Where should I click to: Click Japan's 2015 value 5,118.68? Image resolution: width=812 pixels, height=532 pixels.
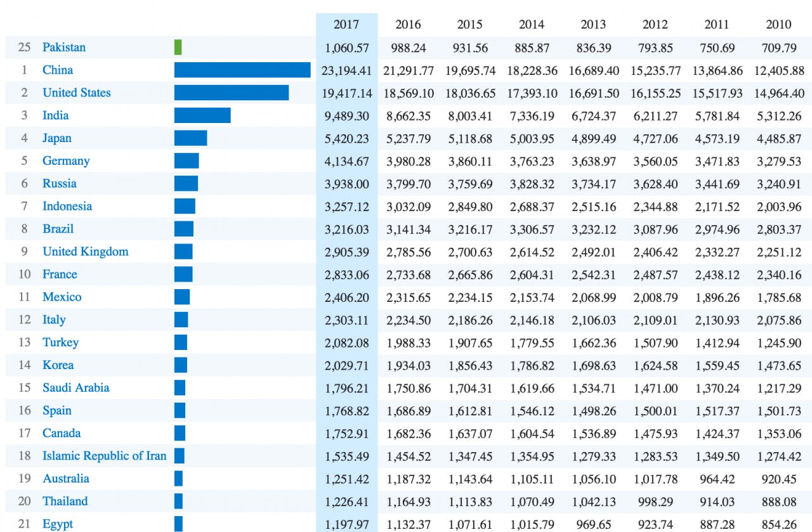point(470,138)
